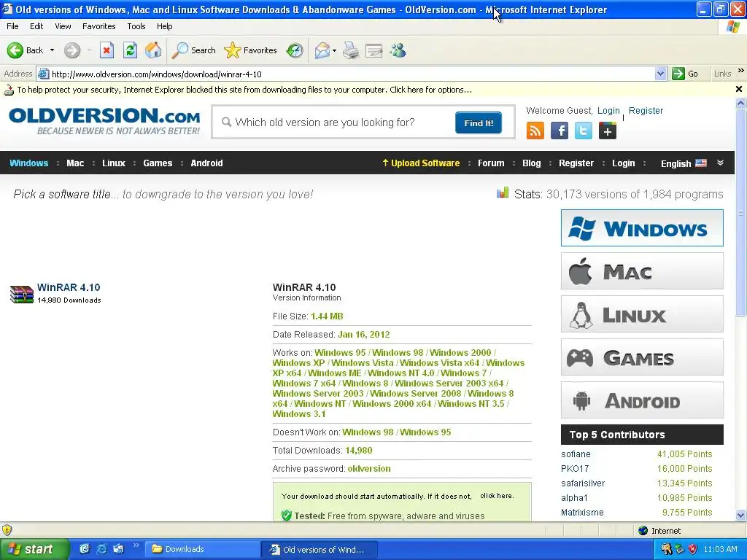Switch to Downloads taskbar window
This screenshot has height=560, width=747.
[x=202, y=549]
